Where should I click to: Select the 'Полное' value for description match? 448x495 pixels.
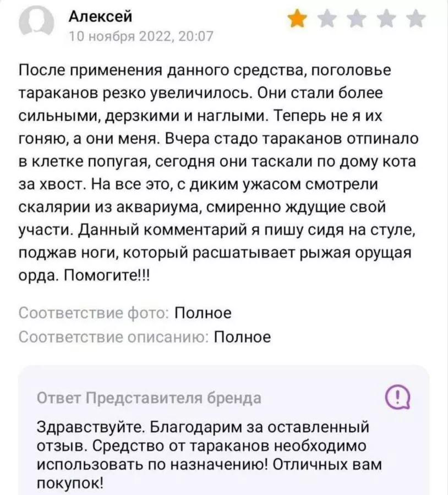point(242,337)
